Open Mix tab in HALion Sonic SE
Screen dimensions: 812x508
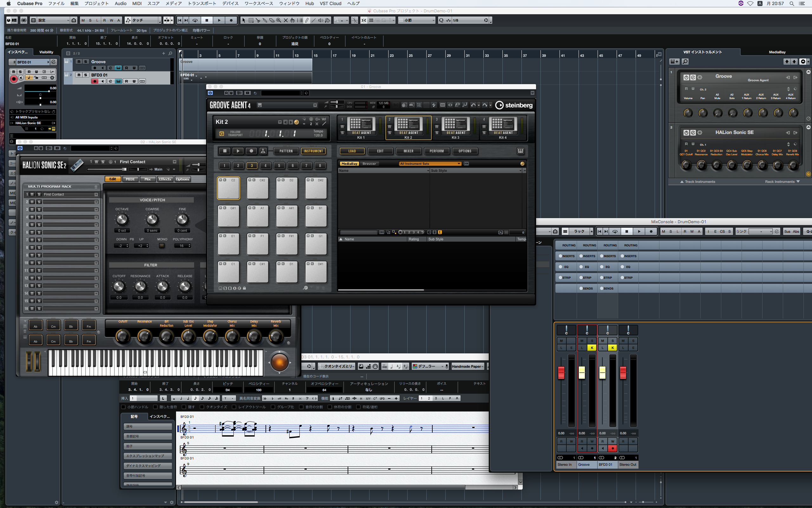click(x=147, y=179)
